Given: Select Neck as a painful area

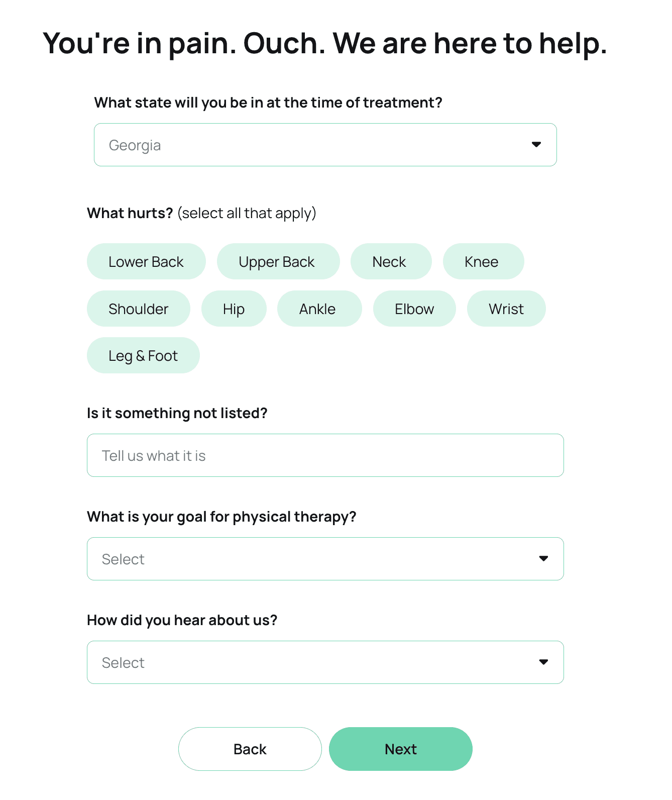Looking at the screenshot, I should tap(391, 261).
